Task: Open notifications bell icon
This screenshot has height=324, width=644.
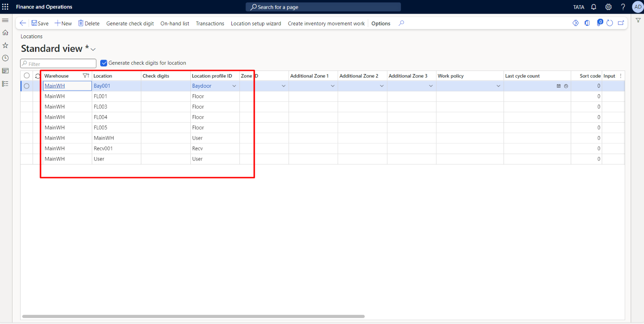Action: [594, 7]
